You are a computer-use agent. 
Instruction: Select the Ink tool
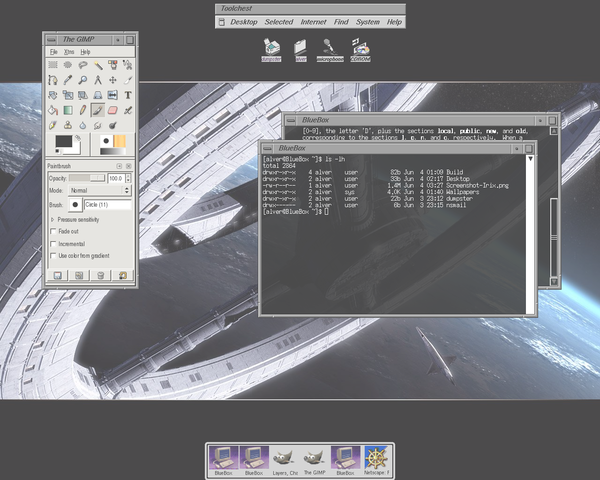click(x=53, y=125)
